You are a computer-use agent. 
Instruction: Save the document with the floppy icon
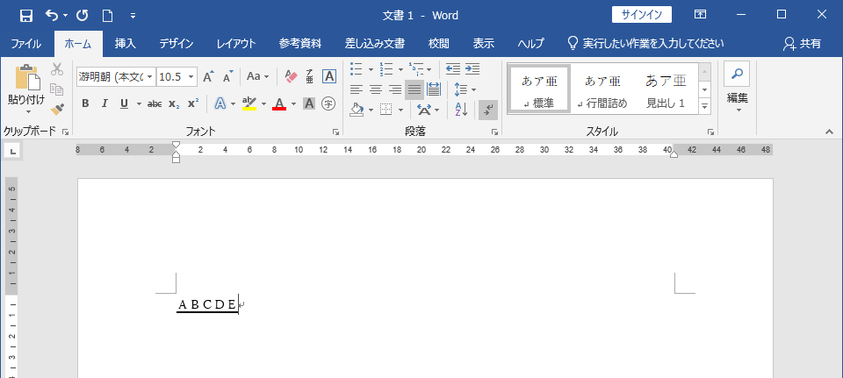click(25, 15)
